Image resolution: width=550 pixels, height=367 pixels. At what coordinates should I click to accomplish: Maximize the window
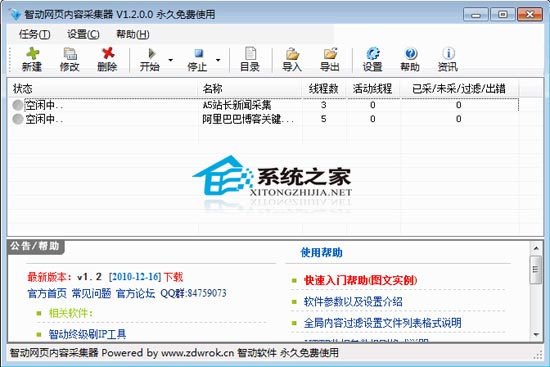coord(502,14)
